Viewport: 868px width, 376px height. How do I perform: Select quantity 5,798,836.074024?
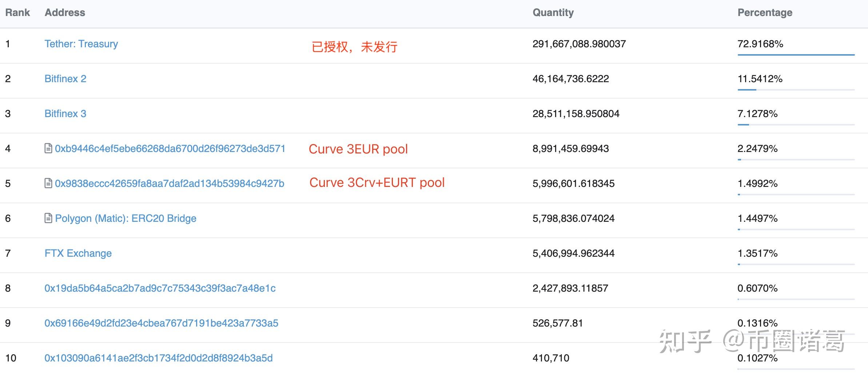[574, 219]
